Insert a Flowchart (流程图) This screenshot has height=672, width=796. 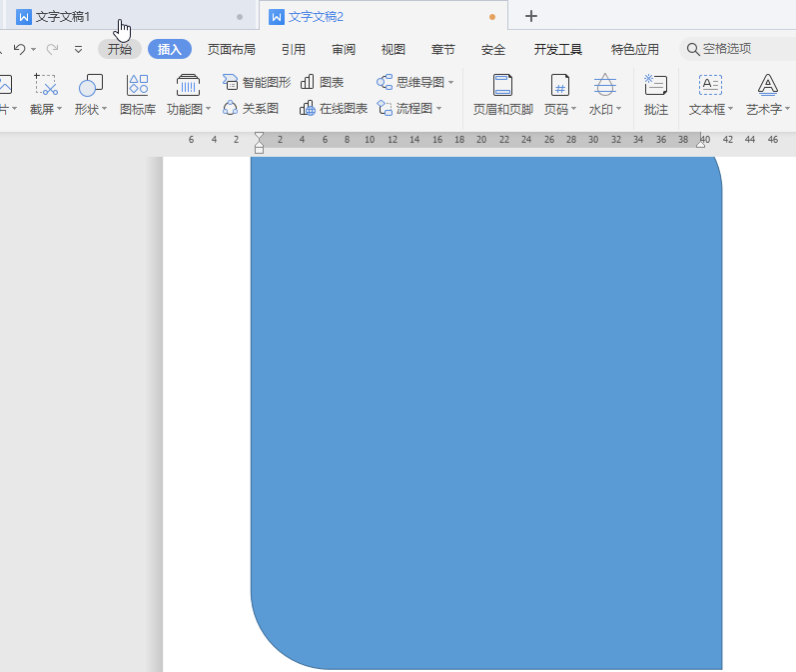409,108
